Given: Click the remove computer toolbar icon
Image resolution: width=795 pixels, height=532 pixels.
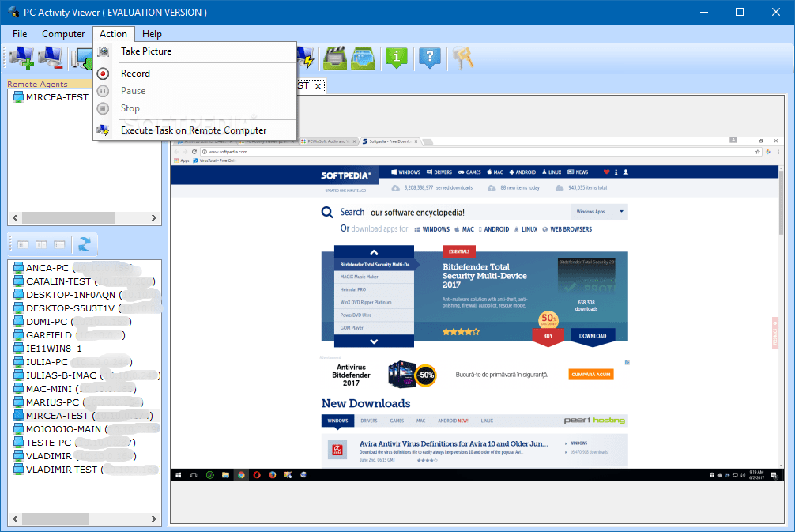Looking at the screenshot, I should pyautogui.click(x=51, y=58).
